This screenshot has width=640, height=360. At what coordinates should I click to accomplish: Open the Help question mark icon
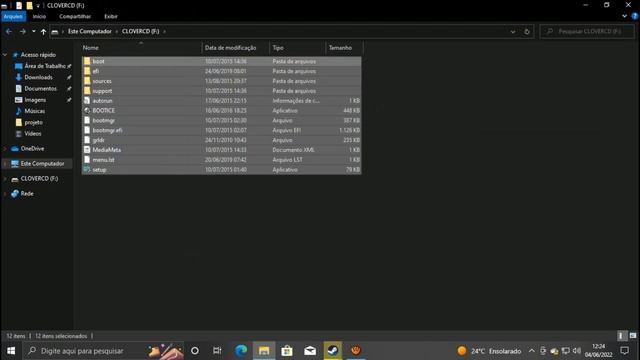coord(635,16)
